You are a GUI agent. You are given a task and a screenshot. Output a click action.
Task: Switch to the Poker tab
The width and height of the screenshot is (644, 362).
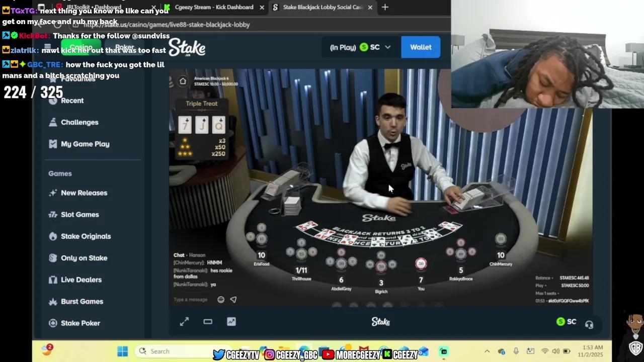(x=124, y=47)
